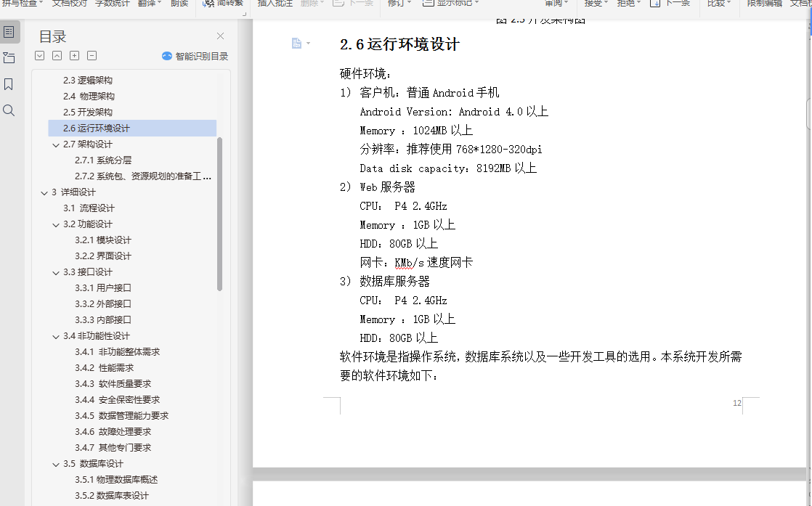The width and height of the screenshot is (812, 506).
Task: Click the paragraph layout icon beside heading 2.6
Action: tap(296, 44)
